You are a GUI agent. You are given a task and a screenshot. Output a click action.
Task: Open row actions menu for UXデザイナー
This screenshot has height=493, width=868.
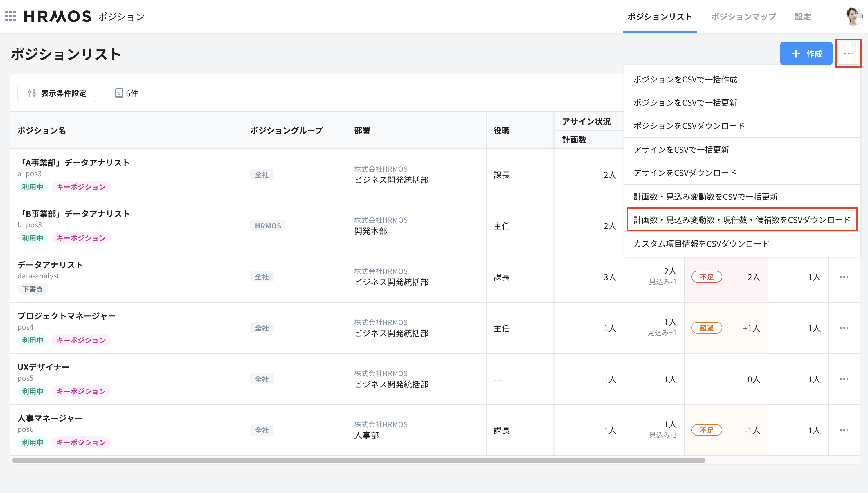(844, 379)
